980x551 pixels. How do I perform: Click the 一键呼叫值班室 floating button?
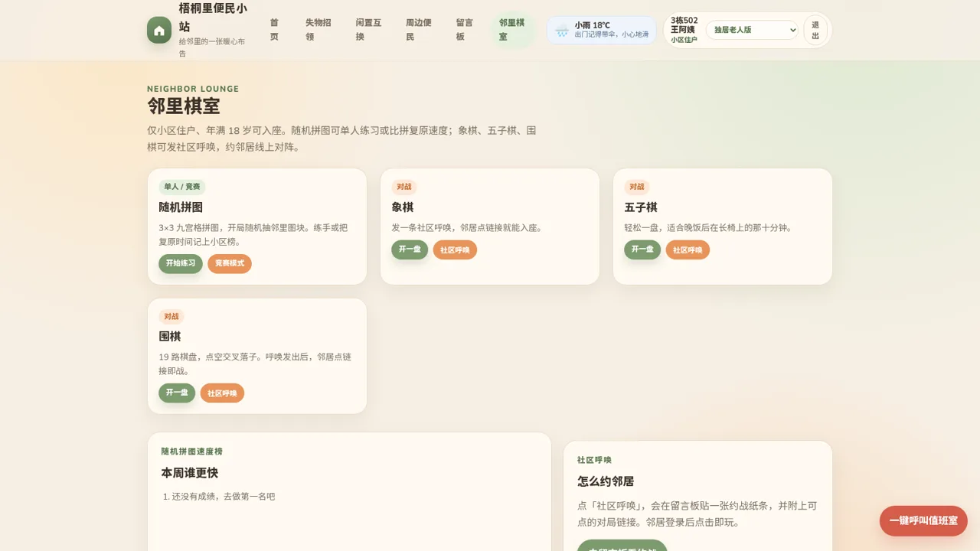pyautogui.click(x=923, y=520)
